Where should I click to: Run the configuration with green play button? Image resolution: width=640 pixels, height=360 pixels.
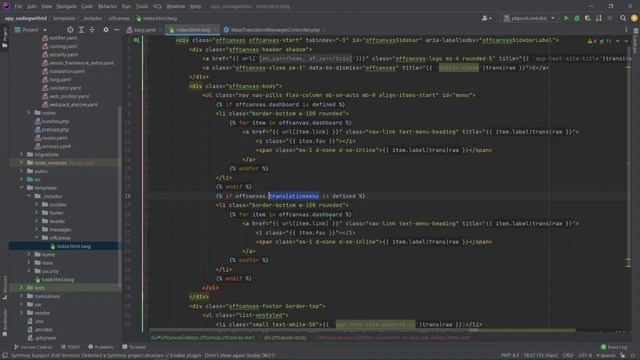pyautogui.click(x=566, y=18)
